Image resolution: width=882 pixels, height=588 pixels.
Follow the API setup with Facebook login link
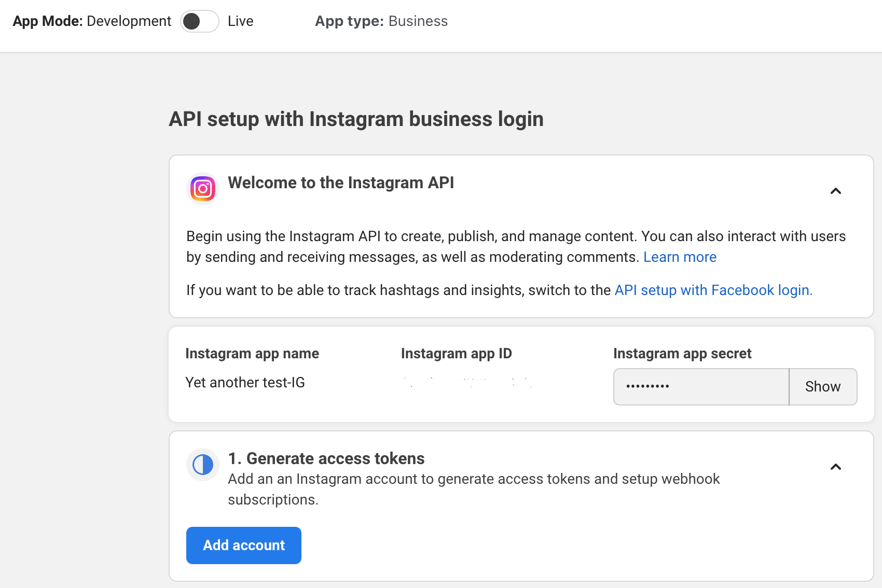[x=712, y=290]
